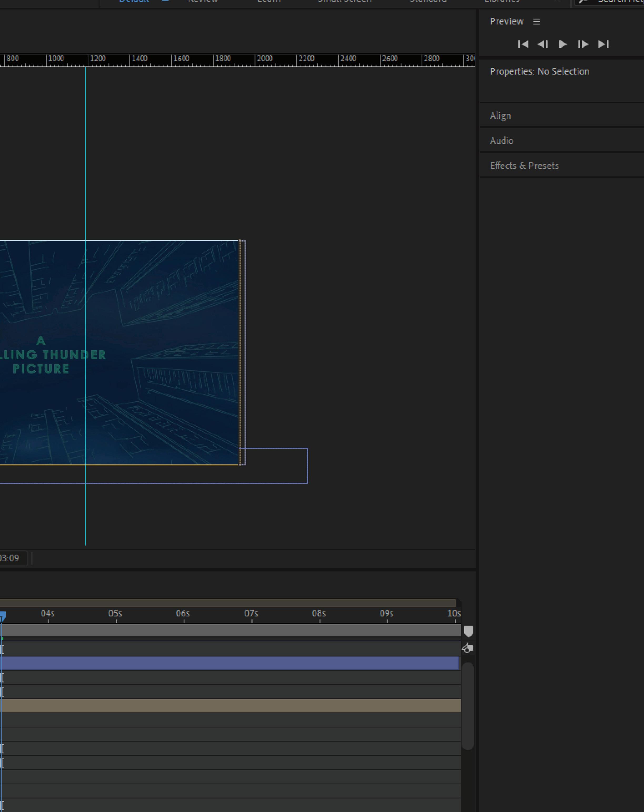
Task: Click the Comp button below marker bin
Action: point(467,648)
